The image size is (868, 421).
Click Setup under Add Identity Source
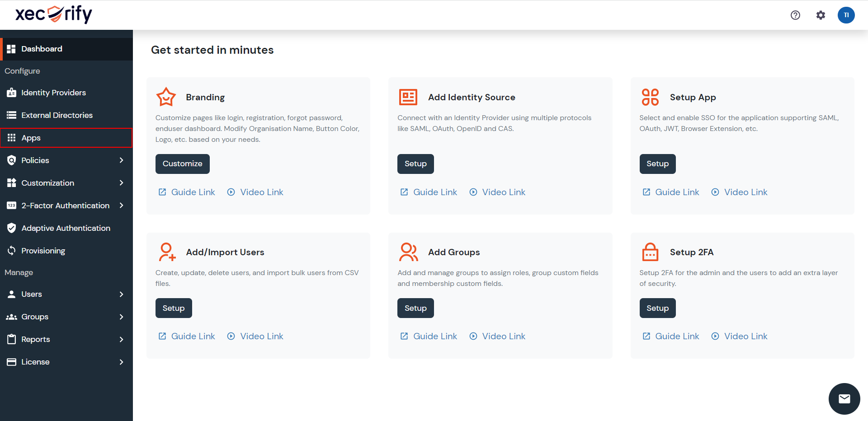pyautogui.click(x=415, y=164)
